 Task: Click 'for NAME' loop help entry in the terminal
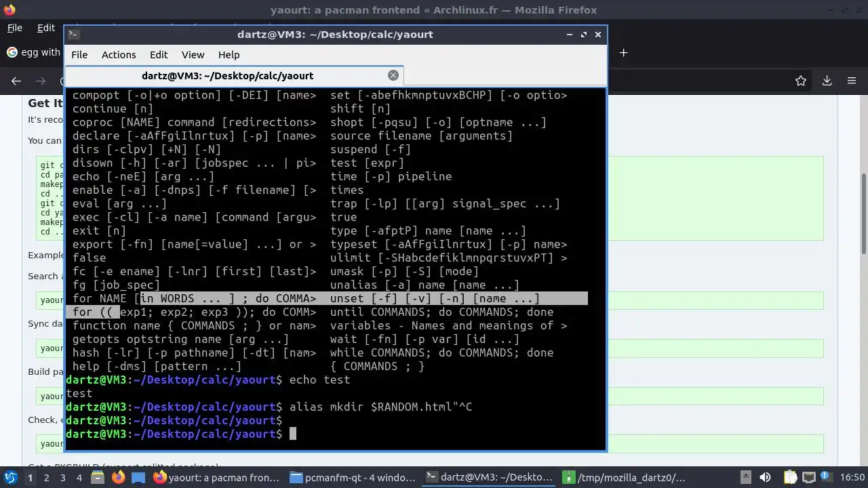[x=194, y=298]
